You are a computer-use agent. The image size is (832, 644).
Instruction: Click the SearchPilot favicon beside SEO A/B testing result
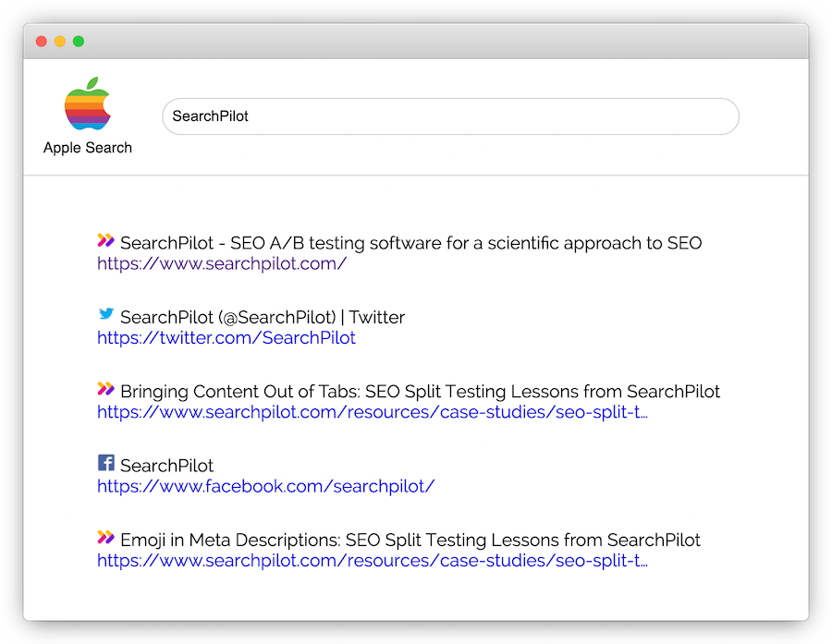[x=105, y=240]
